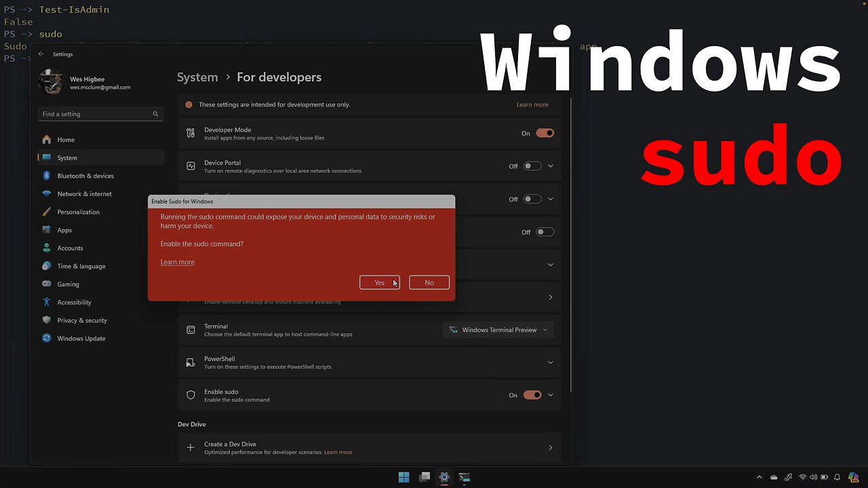Open Learn more link in sudo dialog
The height and width of the screenshot is (488, 868).
point(177,262)
